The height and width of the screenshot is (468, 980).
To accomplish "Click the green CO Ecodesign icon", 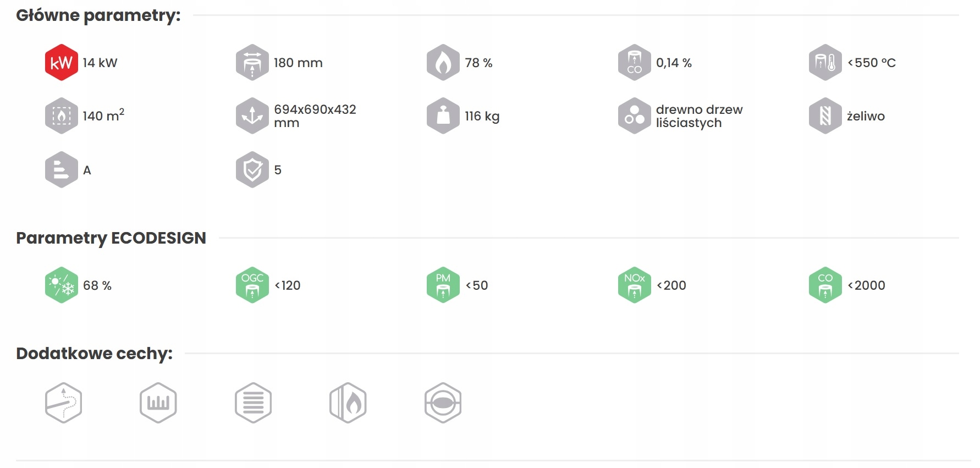I will tap(825, 285).
